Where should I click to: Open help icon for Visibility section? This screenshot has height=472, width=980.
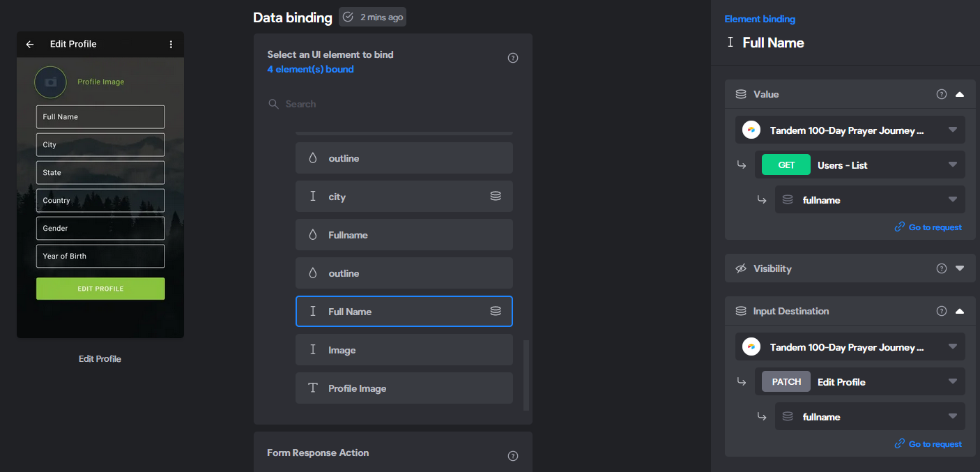tap(942, 268)
